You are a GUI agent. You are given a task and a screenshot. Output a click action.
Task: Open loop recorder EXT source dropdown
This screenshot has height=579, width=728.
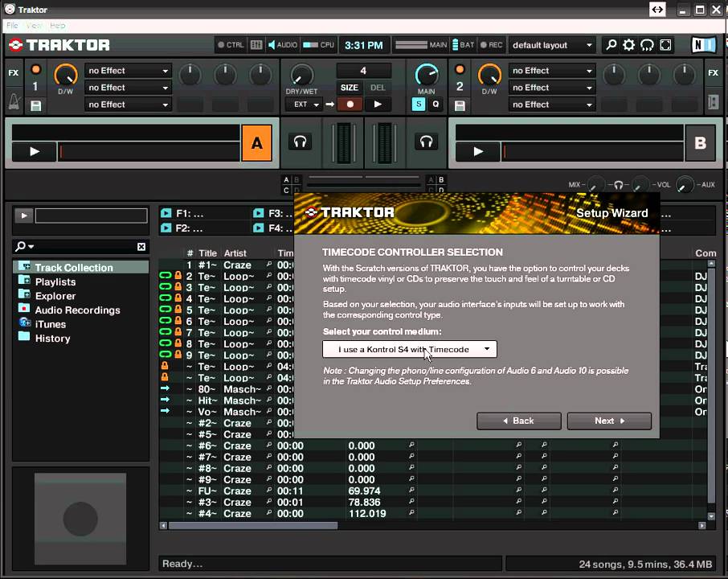(304, 105)
